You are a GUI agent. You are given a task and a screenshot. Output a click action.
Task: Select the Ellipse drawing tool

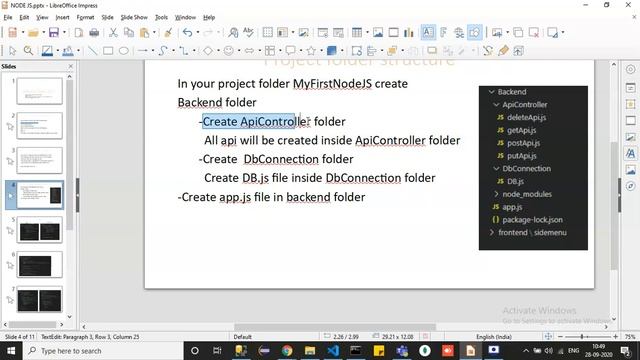click(x=123, y=51)
